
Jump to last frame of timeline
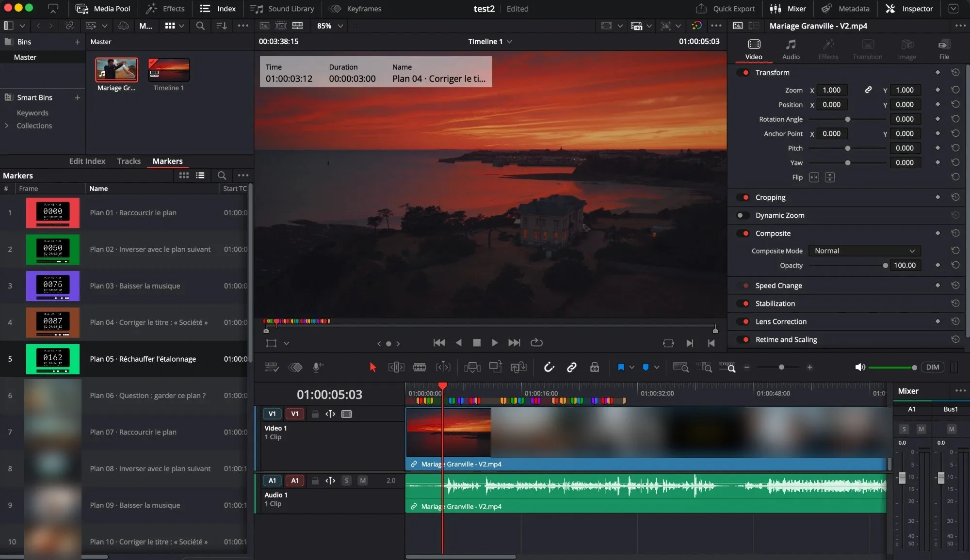(514, 343)
